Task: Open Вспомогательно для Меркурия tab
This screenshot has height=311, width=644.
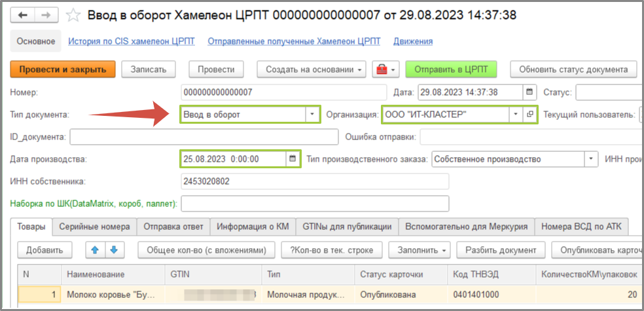Action: [467, 227]
